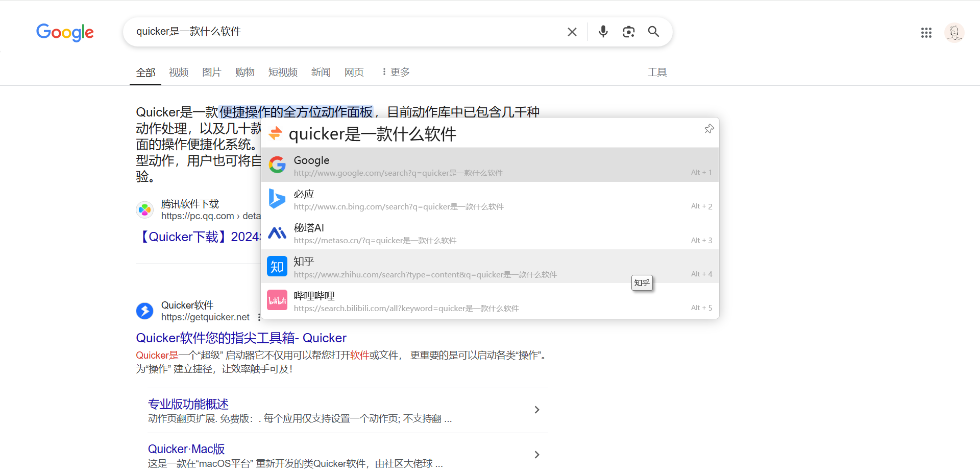Open the Quicker·Mac版 sitelink
The width and height of the screenshot is (980, 471).
186,449
